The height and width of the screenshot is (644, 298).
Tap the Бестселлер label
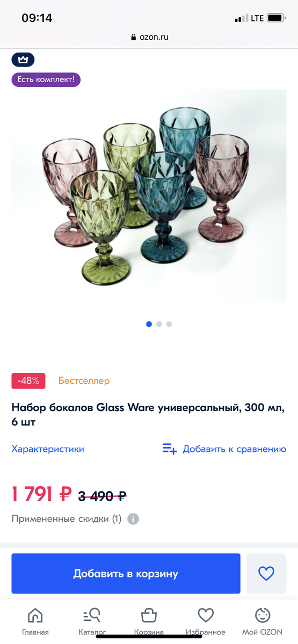coord(84,380)
